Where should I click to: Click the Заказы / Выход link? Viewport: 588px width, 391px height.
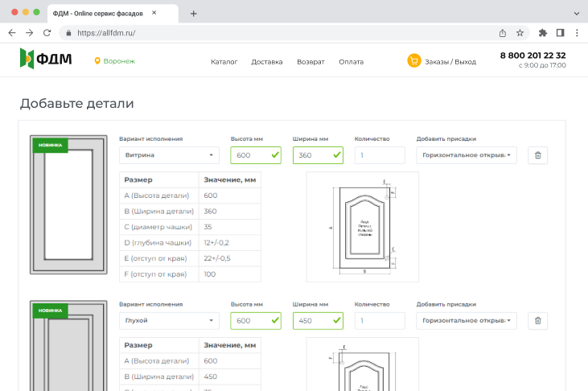450,62
